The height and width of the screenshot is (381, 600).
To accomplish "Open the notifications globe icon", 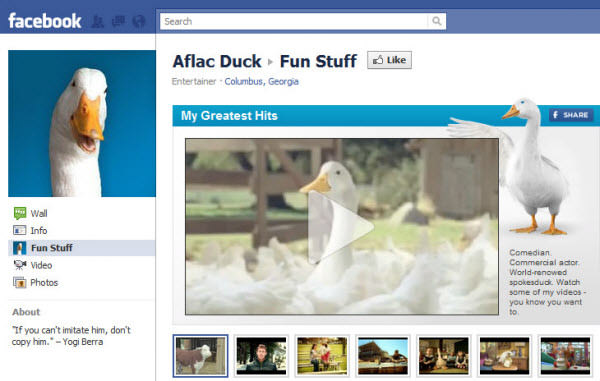I will coord(139,21).
